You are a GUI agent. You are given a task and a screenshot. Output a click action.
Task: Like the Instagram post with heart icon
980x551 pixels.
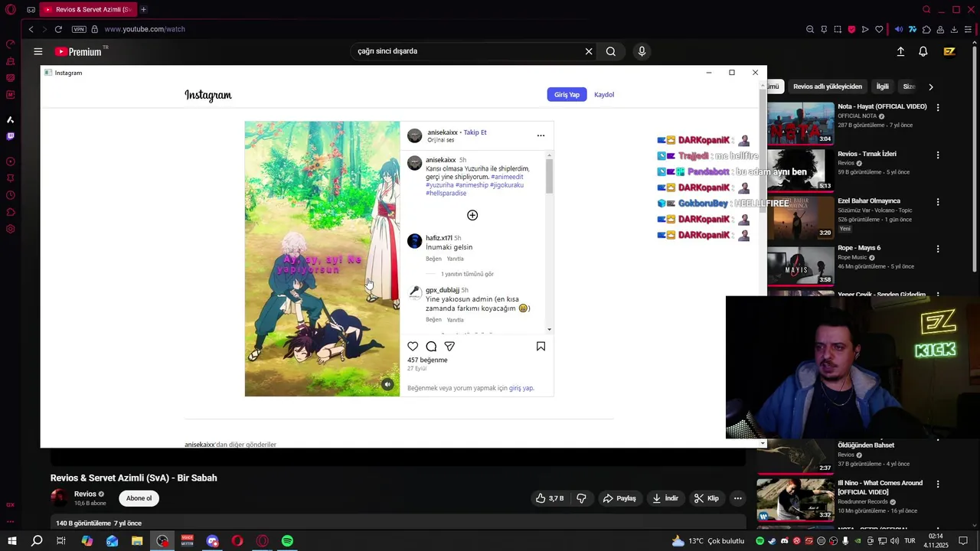coord(413,347)
